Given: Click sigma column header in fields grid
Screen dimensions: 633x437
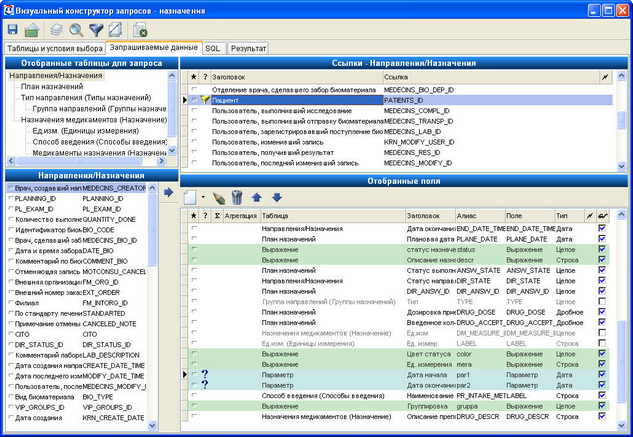Looking at the screenshot, I should [217, 216].
